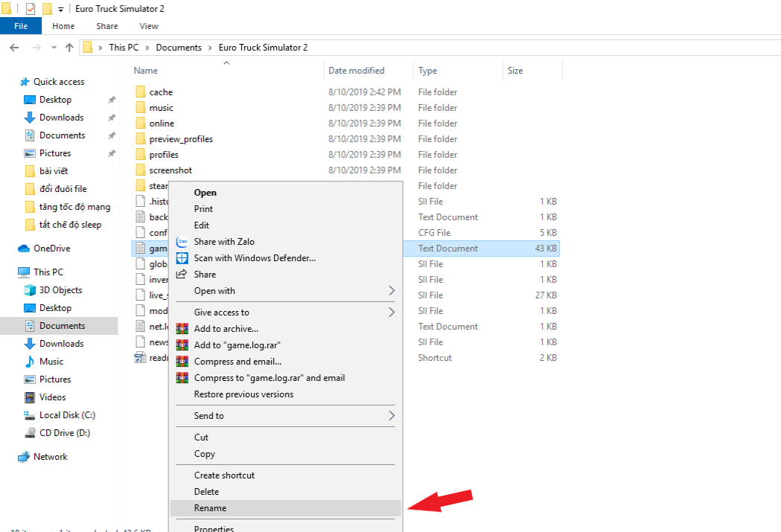Select Edit in the context menu
This screenshot has width=781, height=532.
(201, 225)
